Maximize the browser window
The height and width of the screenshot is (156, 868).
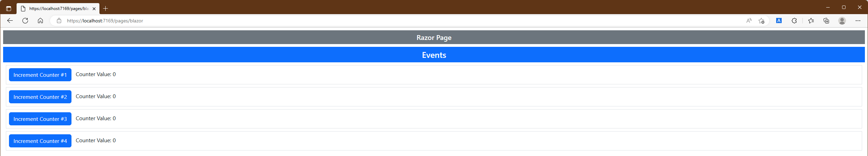[844, 7]
